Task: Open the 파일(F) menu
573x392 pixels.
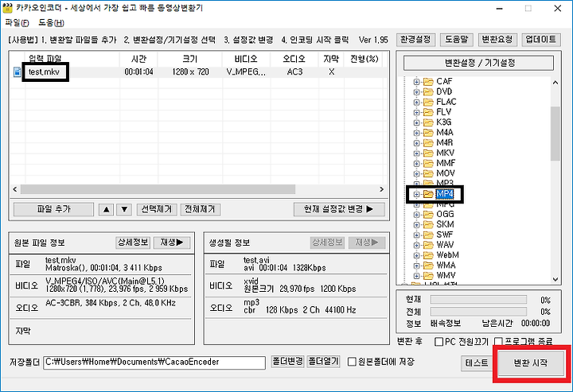Action: coord(17,22)
